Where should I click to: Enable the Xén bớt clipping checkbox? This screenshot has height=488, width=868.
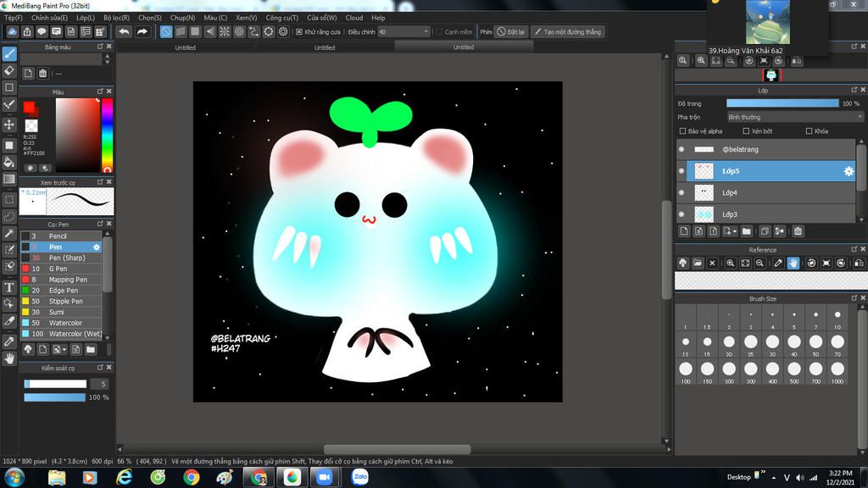[x=746, y=131]
